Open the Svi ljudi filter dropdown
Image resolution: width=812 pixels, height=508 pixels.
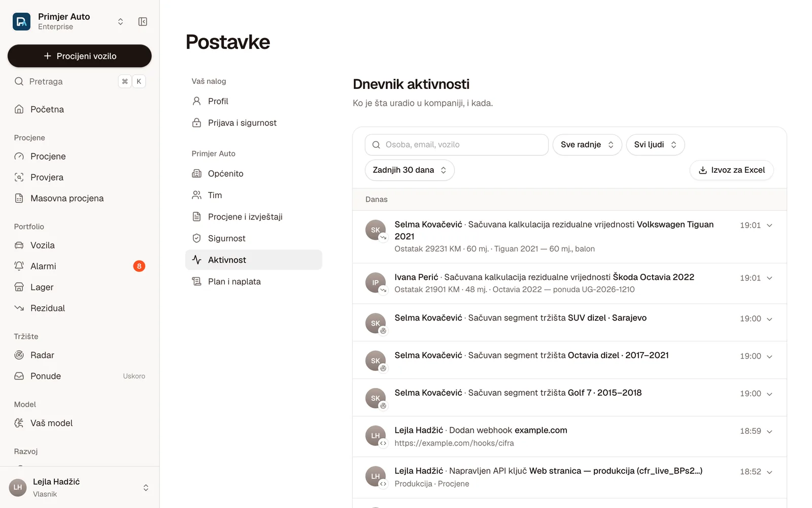click(655, 145)
